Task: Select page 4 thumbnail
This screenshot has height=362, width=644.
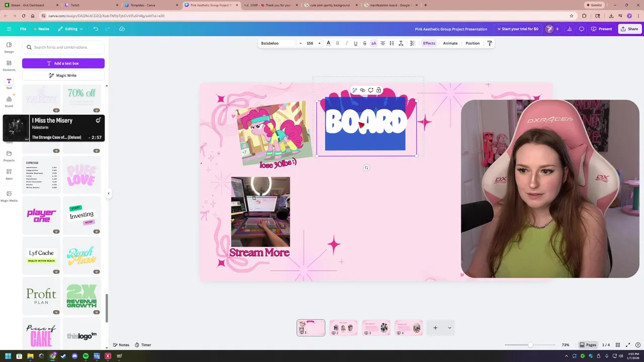Action: point(409,328)
